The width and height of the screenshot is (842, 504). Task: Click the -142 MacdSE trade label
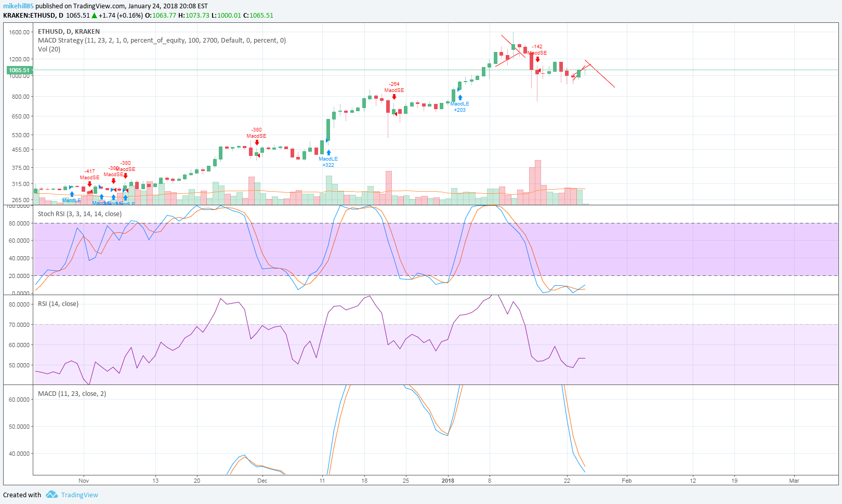tap(537, 50)
